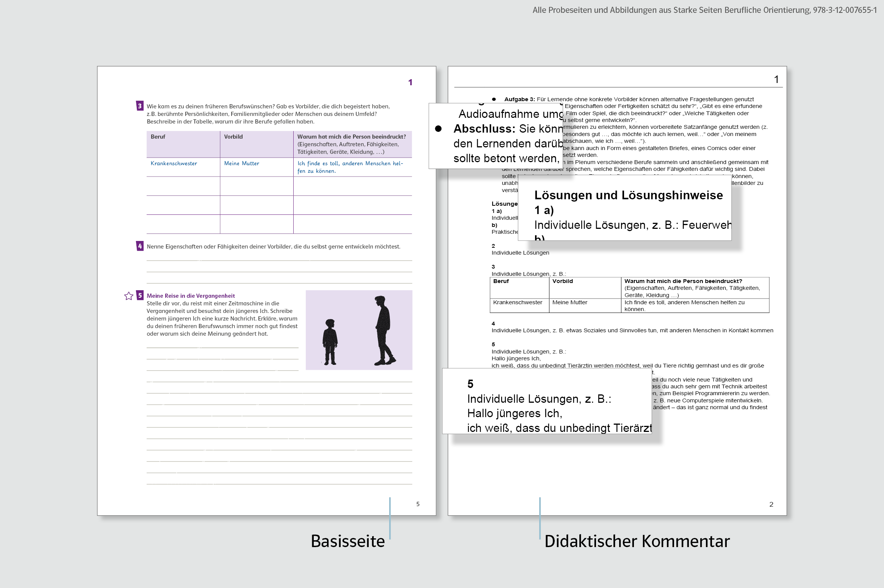Click the enlarged bold "5" in the bottom callout
Viewport: 884px width, 588px height.
470,384
